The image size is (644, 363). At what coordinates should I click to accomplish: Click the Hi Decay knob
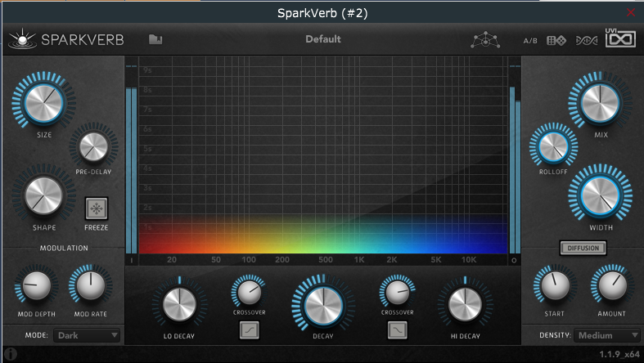(465, 304)
